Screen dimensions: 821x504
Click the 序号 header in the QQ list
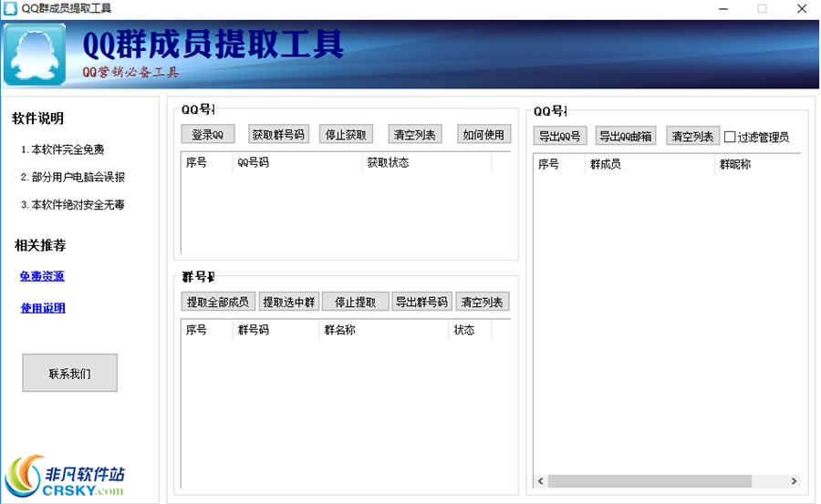pos(207,162)
